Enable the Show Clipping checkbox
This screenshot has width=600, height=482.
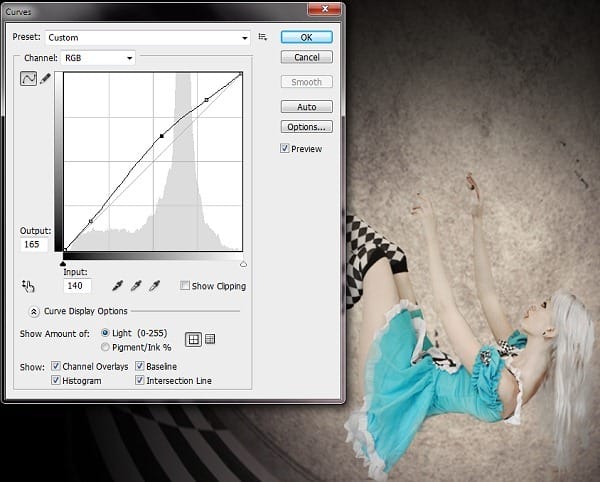click(x=185, y=286)
